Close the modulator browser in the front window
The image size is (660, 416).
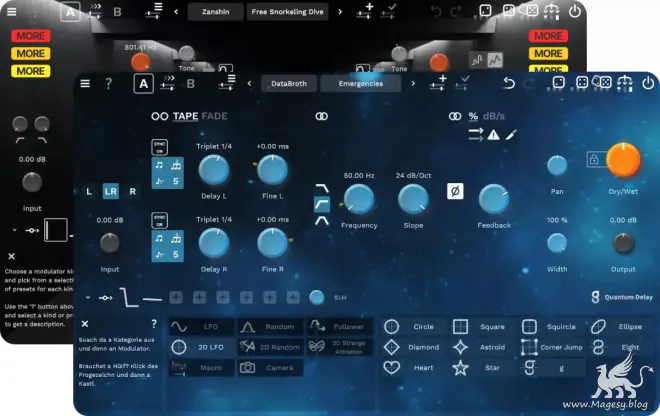click(85, 324)
